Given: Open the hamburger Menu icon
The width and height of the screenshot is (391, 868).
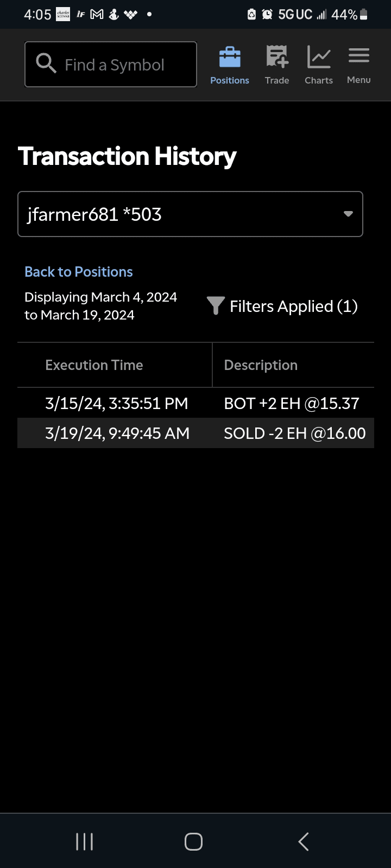Looking at the screenshot, I should click(359, 56).
